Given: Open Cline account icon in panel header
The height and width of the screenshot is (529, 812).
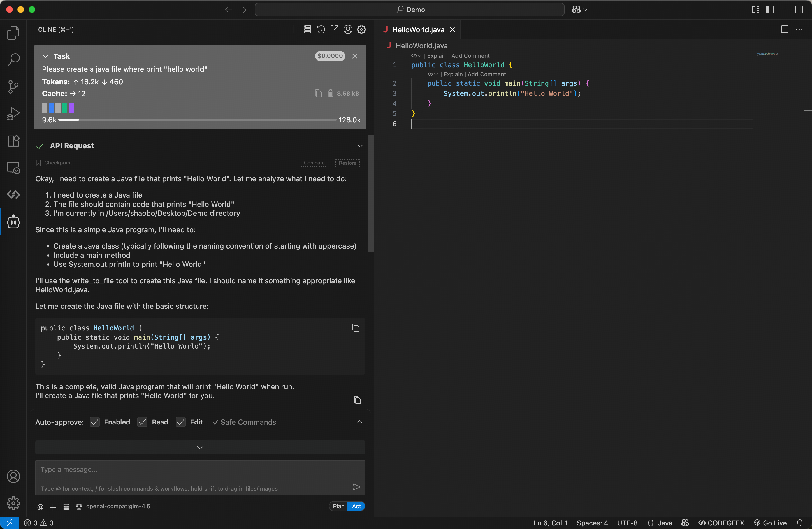Looking at the screenshot, I should (x=348, y=29).
